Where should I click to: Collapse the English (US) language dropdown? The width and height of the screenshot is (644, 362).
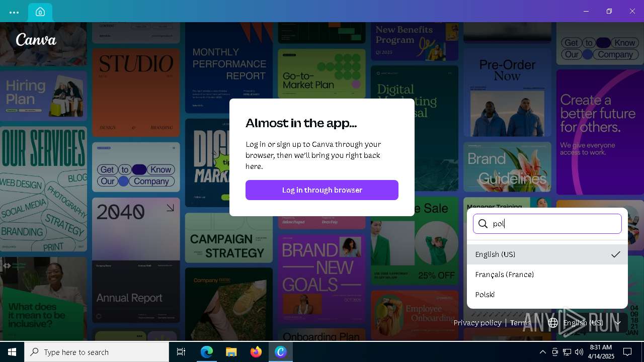(x=585, y=323)
